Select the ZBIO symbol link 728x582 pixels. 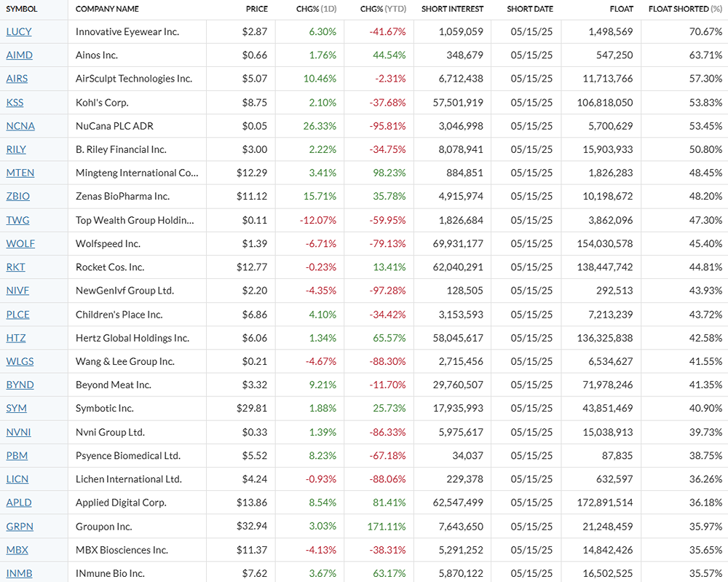(18, 196)
